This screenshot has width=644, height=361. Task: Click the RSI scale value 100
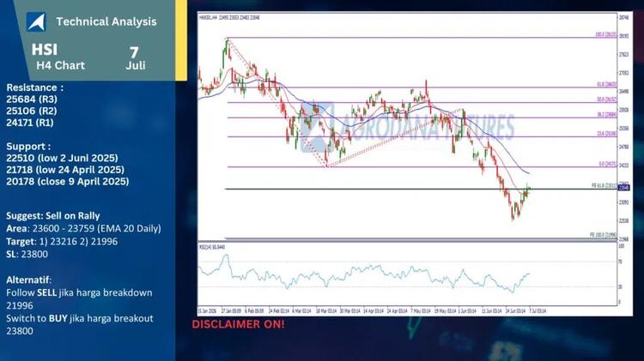pyautogui.click(x=622, y=246)
